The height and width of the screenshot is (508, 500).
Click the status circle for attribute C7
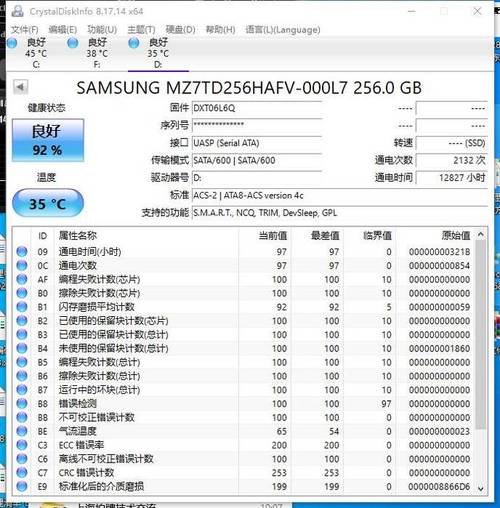pyautogui.click(x=22, y=473)
